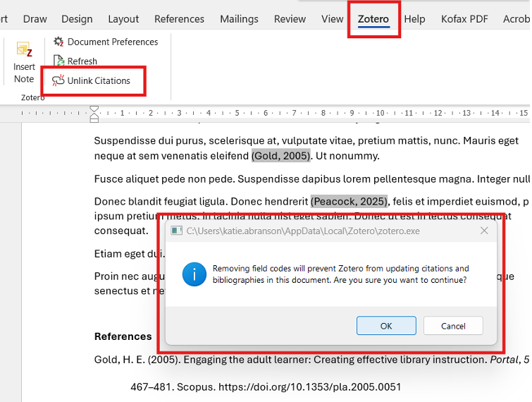Image resolution: width=532 pixels, height=402 pixels.
Task: Confirm removal with the OK button
Action: click(386, 326)
